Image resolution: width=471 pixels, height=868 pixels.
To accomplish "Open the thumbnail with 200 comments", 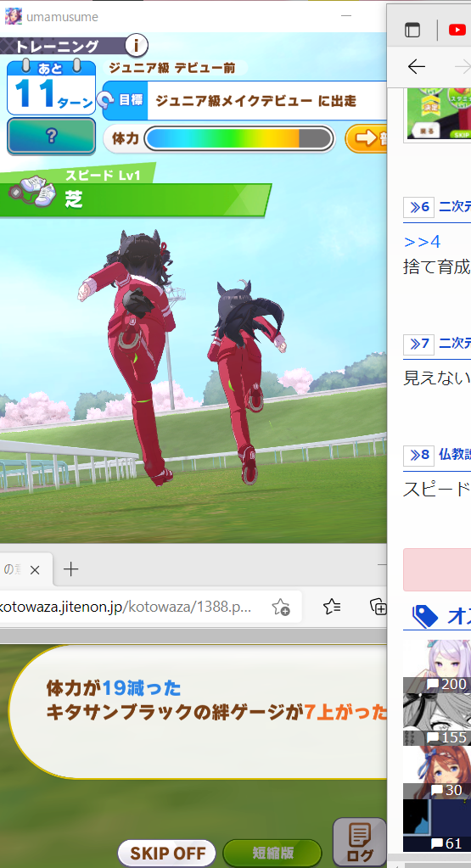I will pyautogui.click(x=437, y=667).
